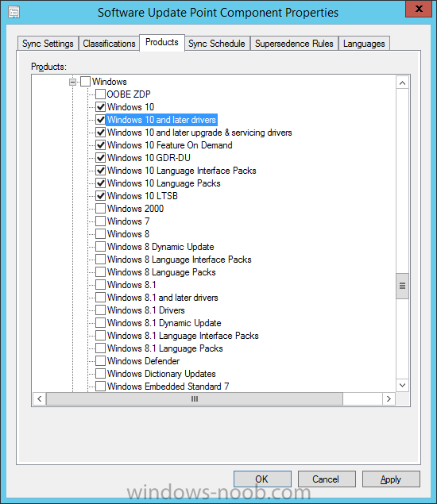Viewport: 437px width, 504px height.
Task: Select the 'Windows Embedded Standard 7' label
Action: (168, 387)
